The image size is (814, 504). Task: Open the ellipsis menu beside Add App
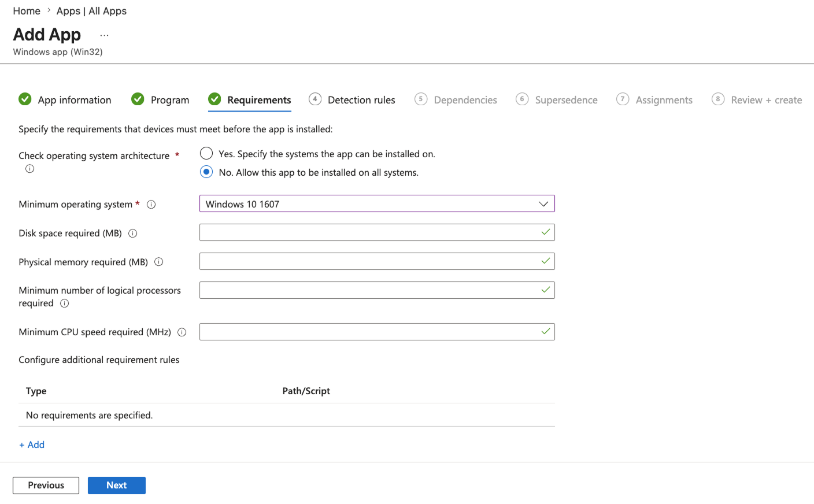tap(104, 36)
